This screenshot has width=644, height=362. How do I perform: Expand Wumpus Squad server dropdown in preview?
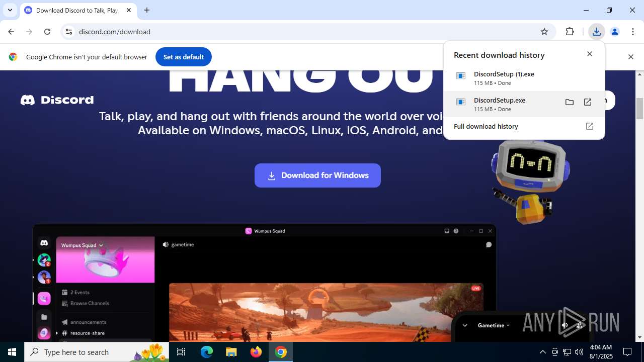pos(82,245)
